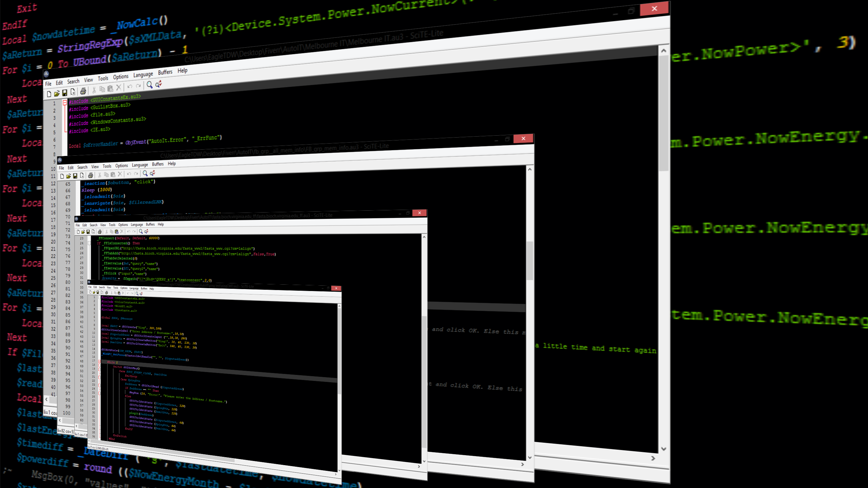Open the Buffers menu
The image size is (868, 488).
(165, 72)
